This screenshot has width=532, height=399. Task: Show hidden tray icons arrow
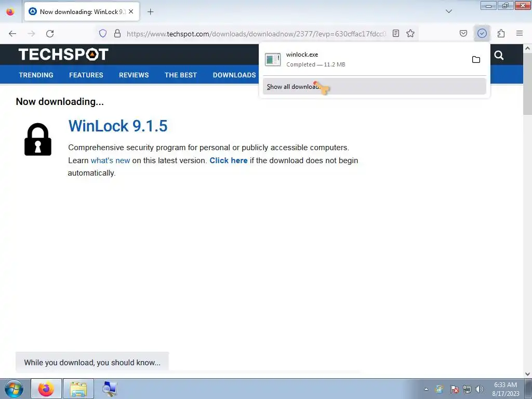click(426, 389)
